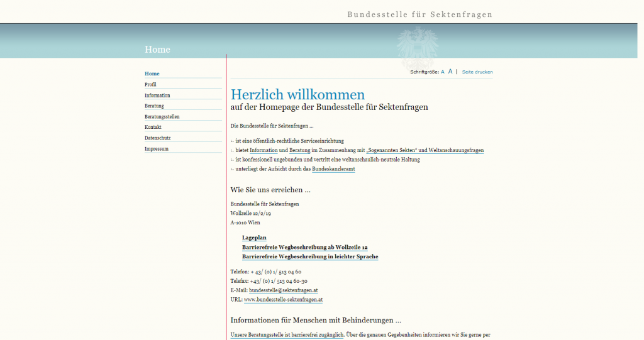Open Sogenannten Sekten und Weltanschauungsfragen link
The image size is (644, 340).
(x=425, y=150)
